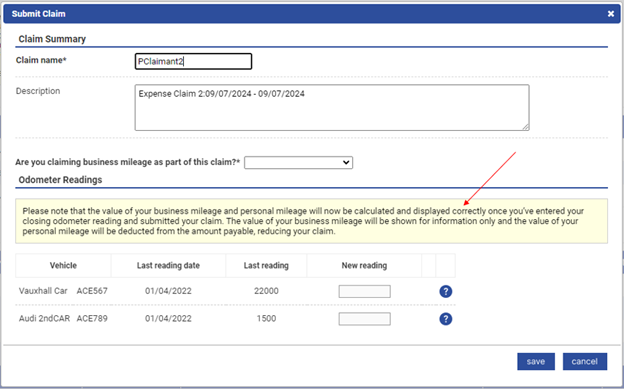Click the Vauxhall Car vehicle name
Image resolution: width=624 pixels, height=389 pixels.
tap(43, 291)
